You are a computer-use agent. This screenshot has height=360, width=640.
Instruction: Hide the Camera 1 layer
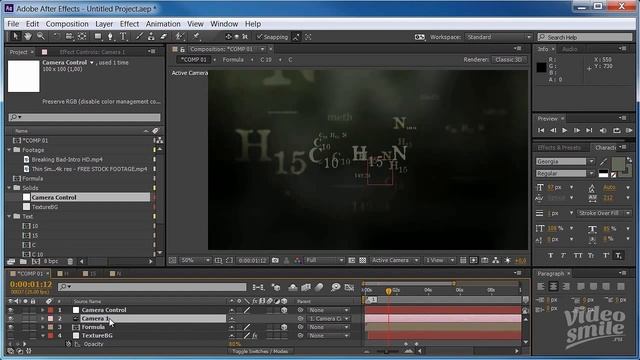11,318
